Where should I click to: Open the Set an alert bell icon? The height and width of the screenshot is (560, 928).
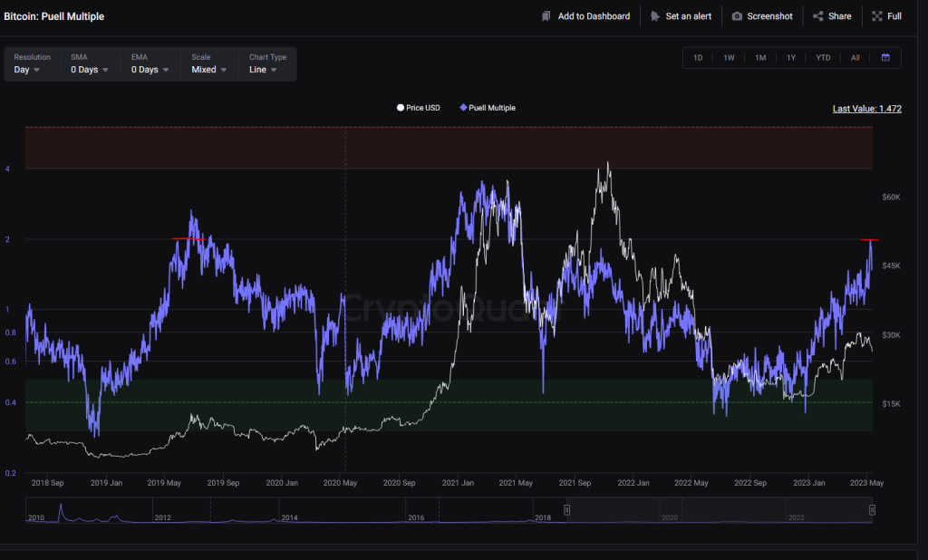pyautogui.click(x=653, y=15)
